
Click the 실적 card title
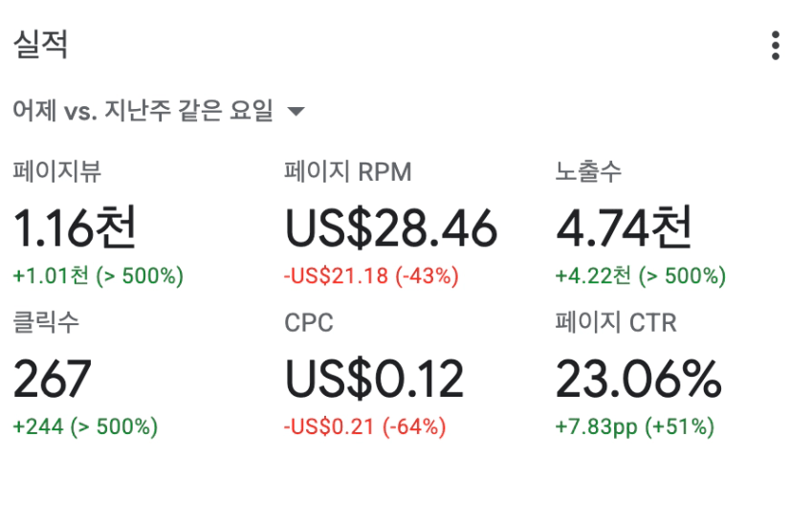point(40,44)
